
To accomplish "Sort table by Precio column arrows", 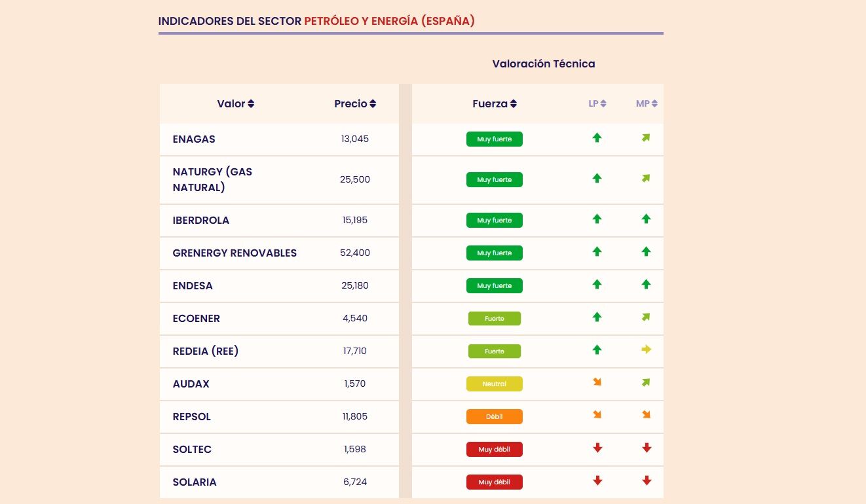I will coord(373,104).
